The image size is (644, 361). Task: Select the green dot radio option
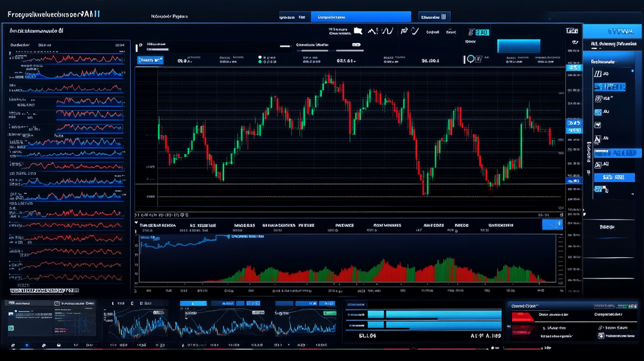260,63
